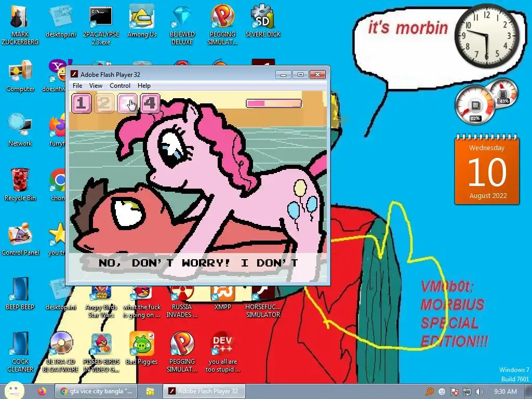Click the analog clock gadget
The width and height of the screenshot is (532, 399).
[486, 35]
